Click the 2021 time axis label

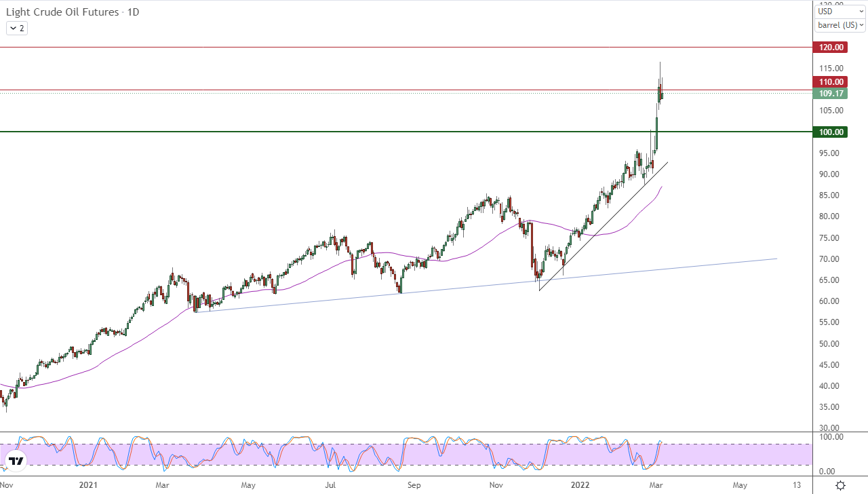point(89,485)
